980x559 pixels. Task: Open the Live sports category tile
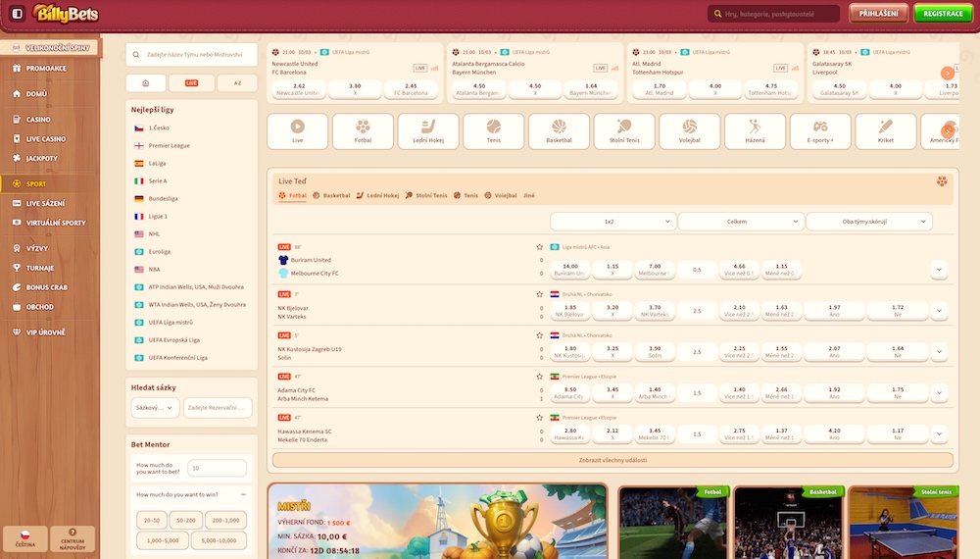pyautogui.click(x=298, y=131)
